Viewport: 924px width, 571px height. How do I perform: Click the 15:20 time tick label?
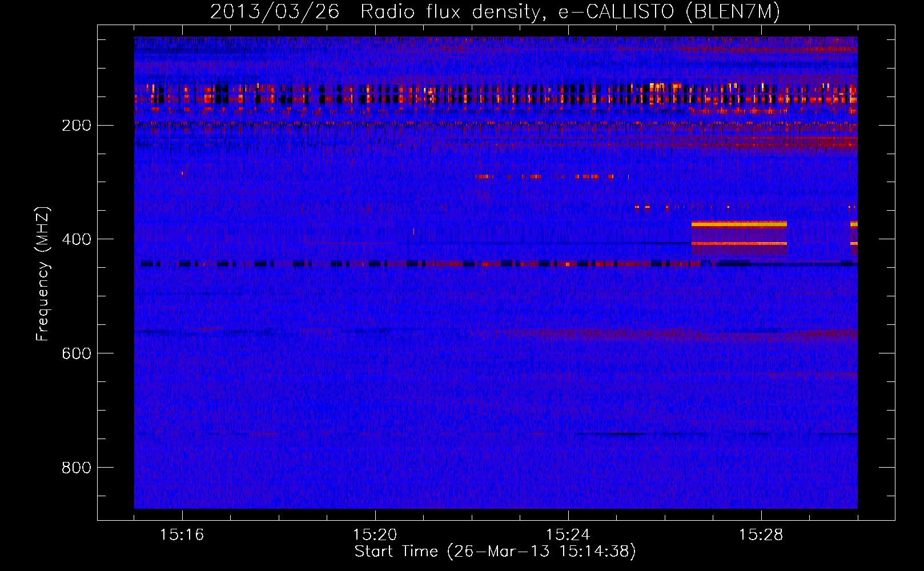[x=375, y=534]
